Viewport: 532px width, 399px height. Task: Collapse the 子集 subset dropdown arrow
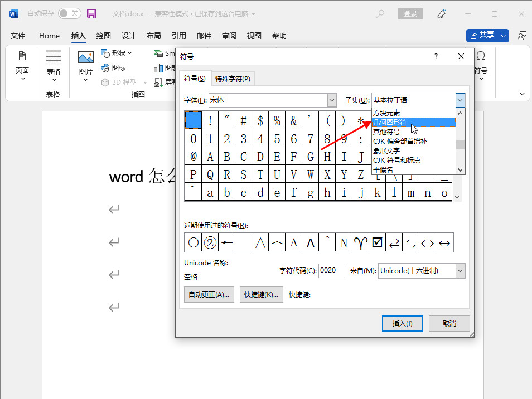click(x=460, y=100)
